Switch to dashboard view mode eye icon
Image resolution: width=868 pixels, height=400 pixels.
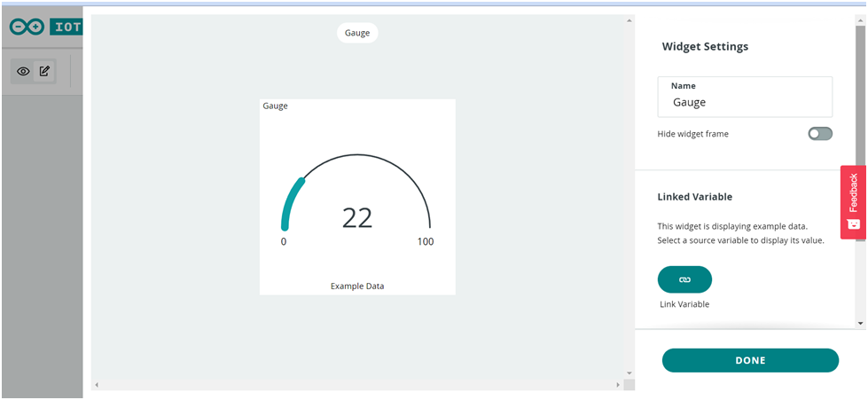[23, 71]
